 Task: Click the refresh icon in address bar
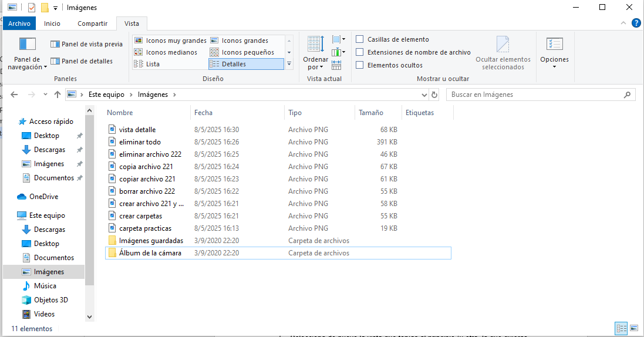[x=434, y=95]
